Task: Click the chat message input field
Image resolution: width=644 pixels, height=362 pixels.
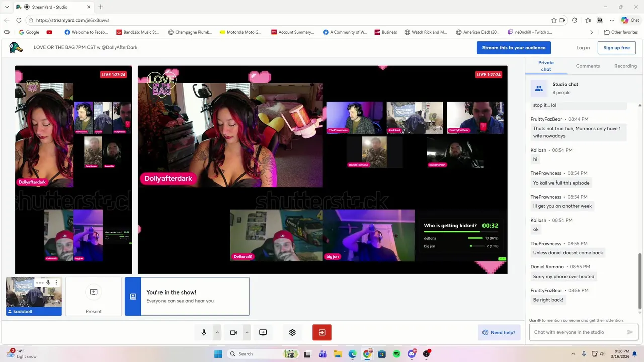Action: 579,332
